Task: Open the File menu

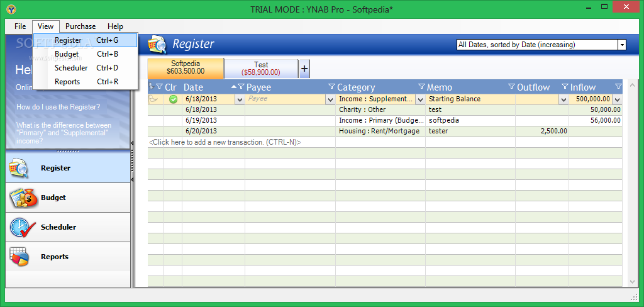Action: [19, 26]
